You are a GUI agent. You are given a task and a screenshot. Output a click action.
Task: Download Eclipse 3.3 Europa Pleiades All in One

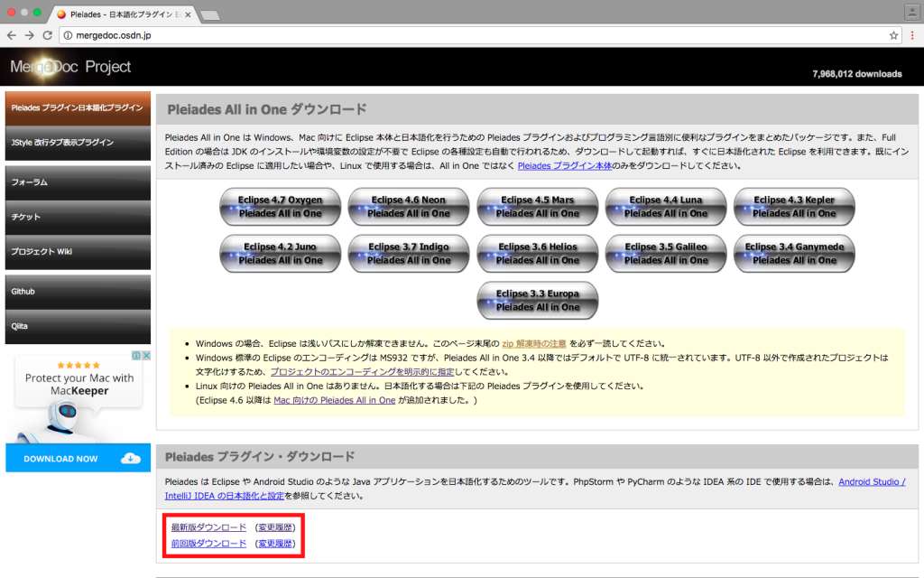[537, 300]
